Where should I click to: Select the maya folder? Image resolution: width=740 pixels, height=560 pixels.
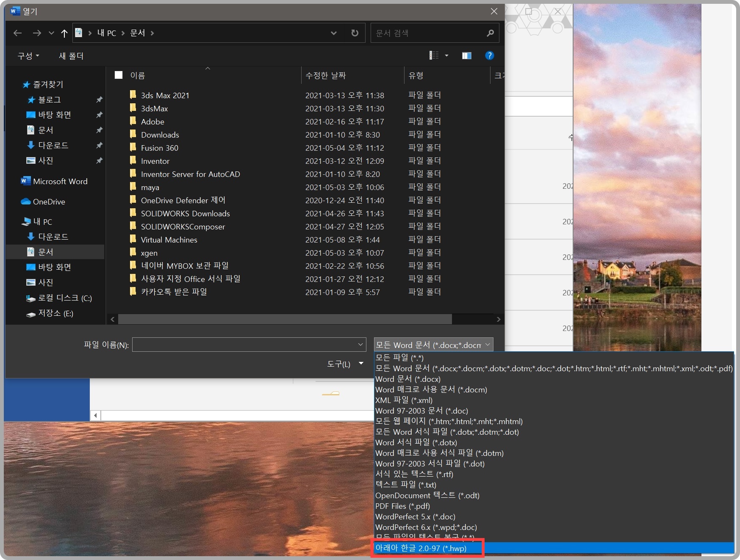coord(150,187)
